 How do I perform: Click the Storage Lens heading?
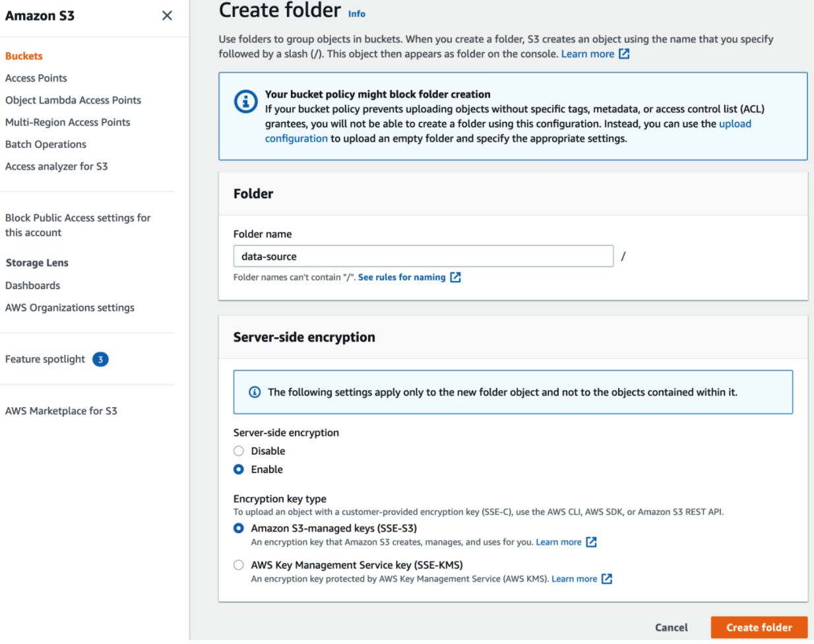click(x=37, y=263)
